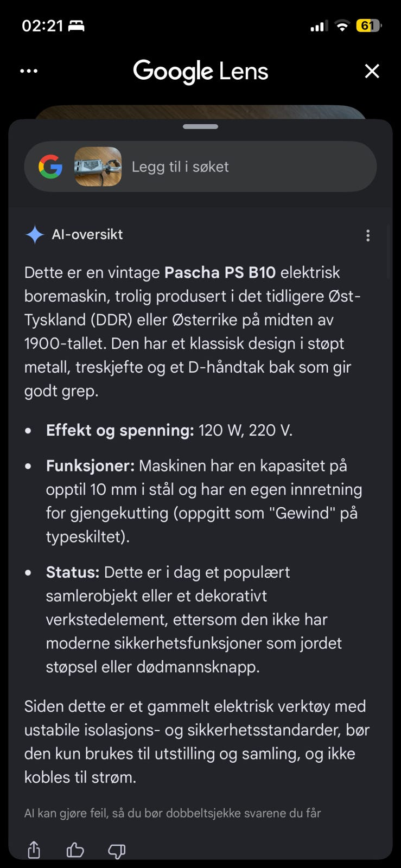
Task: Tap the Google G logo in search bar
Action: pyautogui.click(x=50, y=167)
